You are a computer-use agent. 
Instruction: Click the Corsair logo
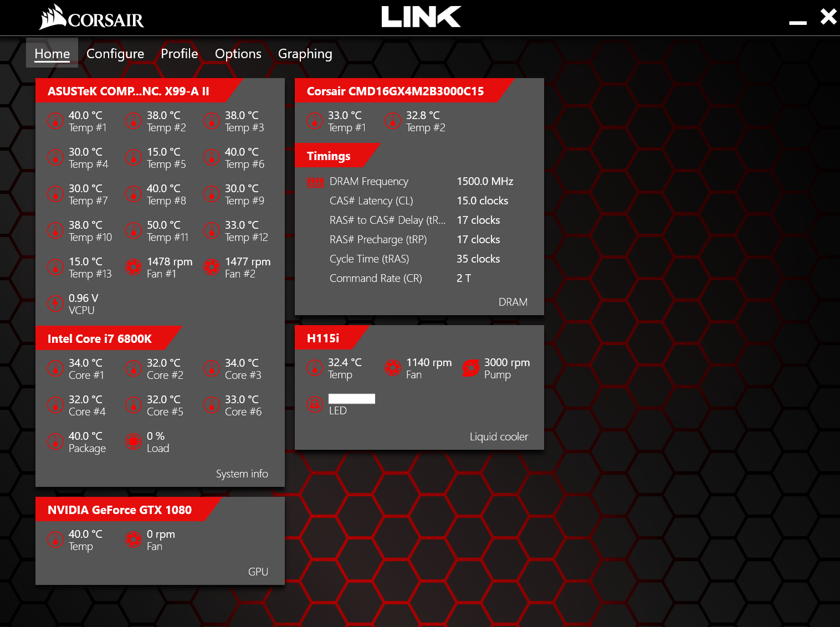pyautogui.click(x=91, y=17)
